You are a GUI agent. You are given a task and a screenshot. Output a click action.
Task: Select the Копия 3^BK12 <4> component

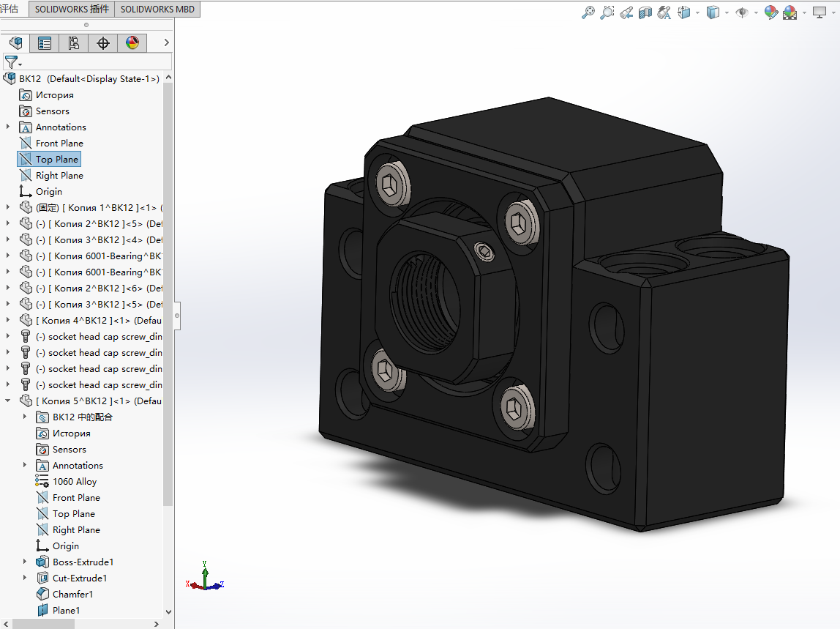[x=99, y=239]
